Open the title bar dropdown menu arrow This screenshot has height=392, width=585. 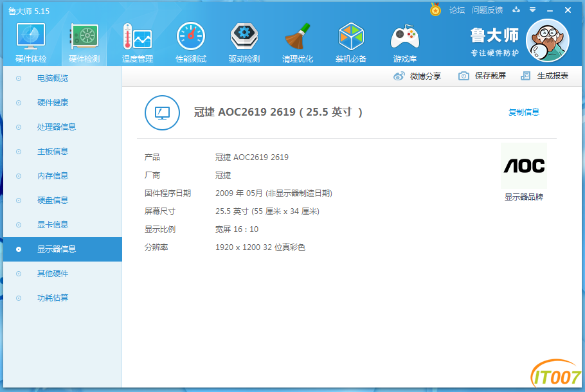pos(532,10)
